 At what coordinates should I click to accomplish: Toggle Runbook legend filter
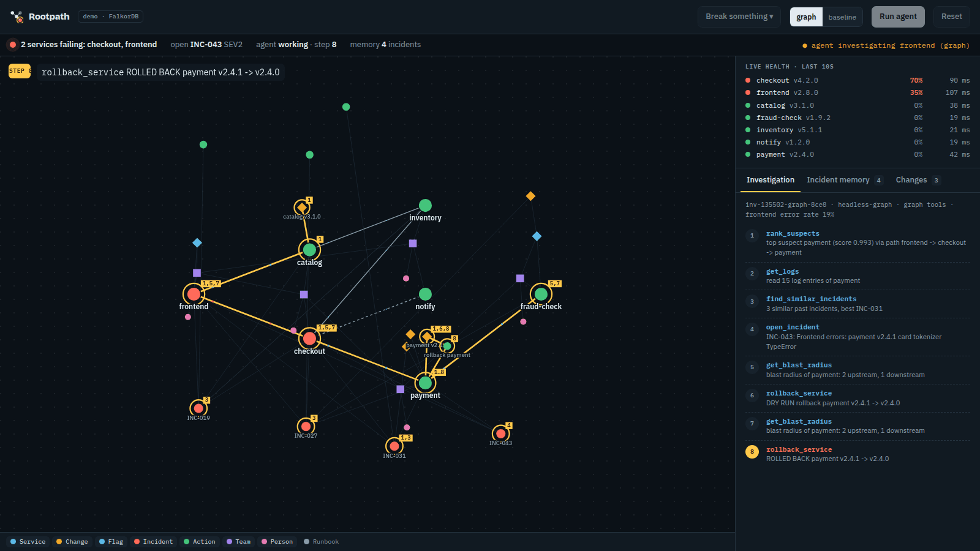pos(322,542)
